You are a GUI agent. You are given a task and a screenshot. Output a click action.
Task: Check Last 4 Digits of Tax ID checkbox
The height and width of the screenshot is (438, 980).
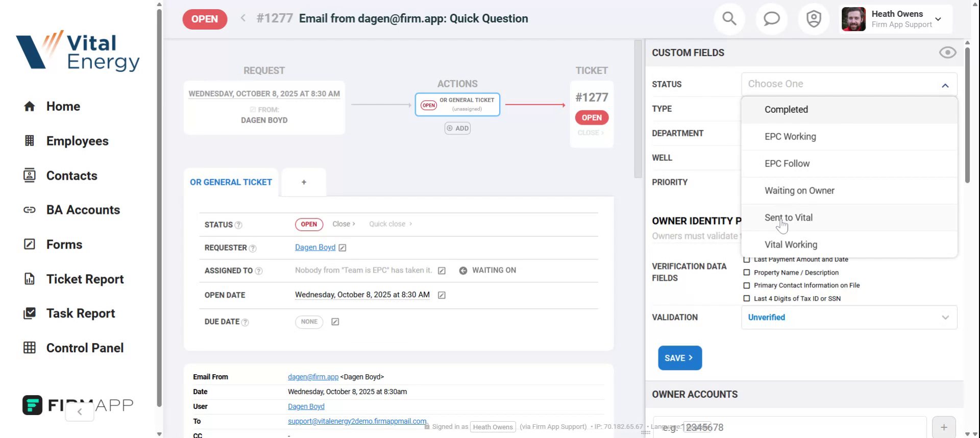click(x=747, y=299)
